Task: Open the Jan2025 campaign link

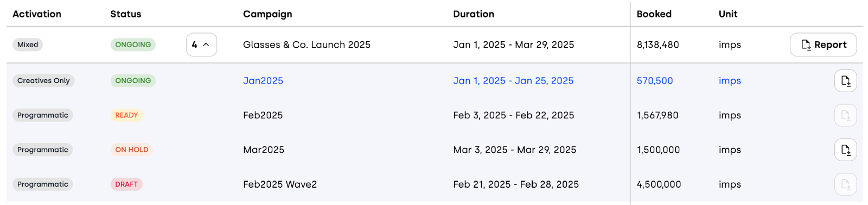Action: [263, 81]
